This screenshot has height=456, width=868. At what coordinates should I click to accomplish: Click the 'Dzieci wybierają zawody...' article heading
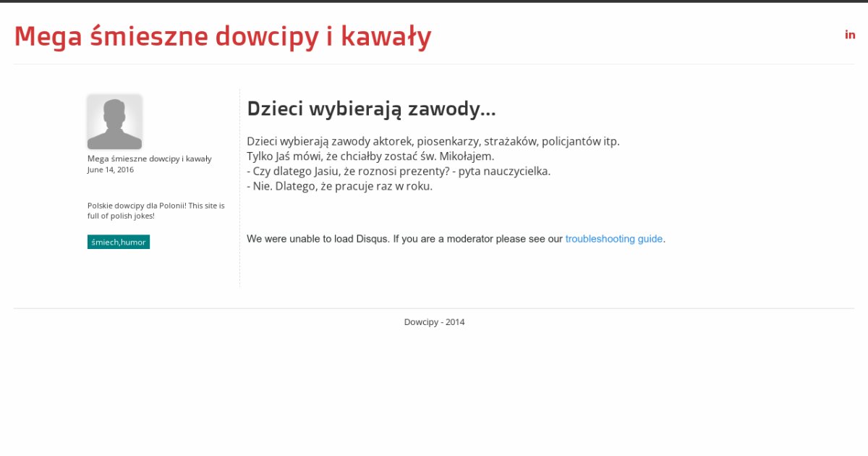pos(371,109)
